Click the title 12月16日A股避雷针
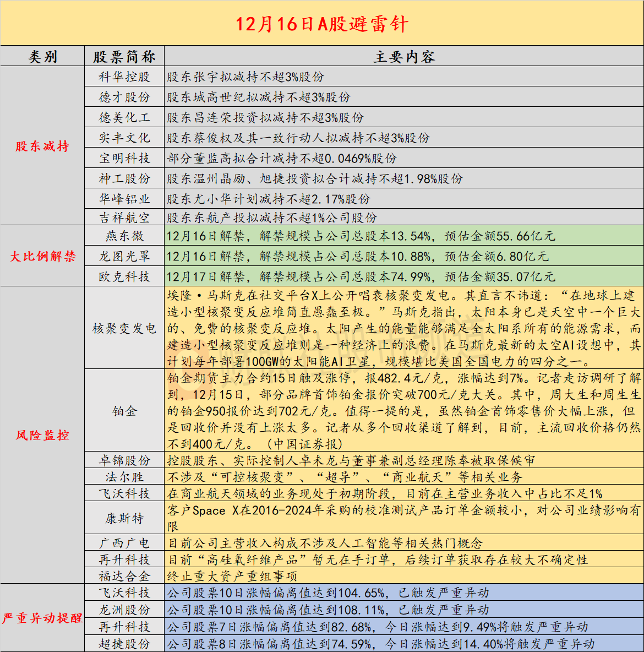644x652 pixels. [x=322, y=24]
